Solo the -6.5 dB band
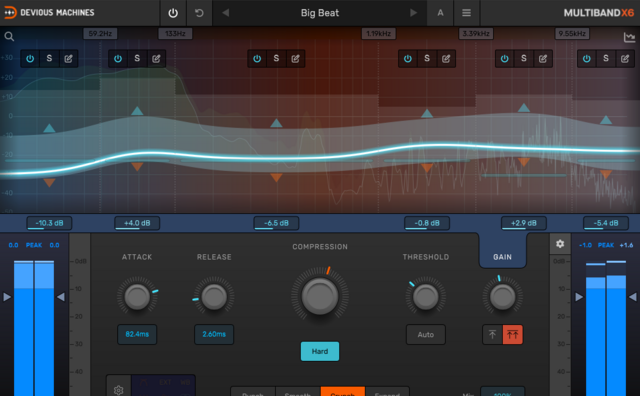Viewport: 640px width, 396px height. (276, 58)
